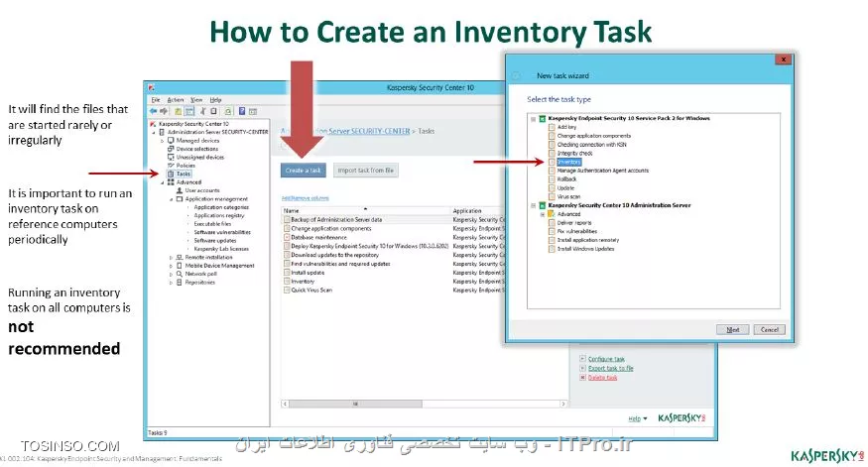868x467 pixels.
Task: Collapse Kaspersky Endpoint Security group in wizard
Action: [534, 118]
